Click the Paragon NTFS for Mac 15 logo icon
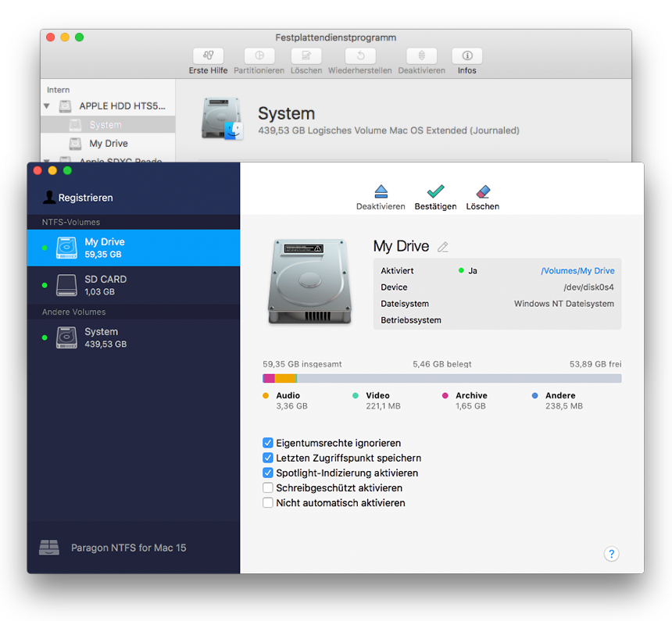Screen dimensions: 672x621 49,548
